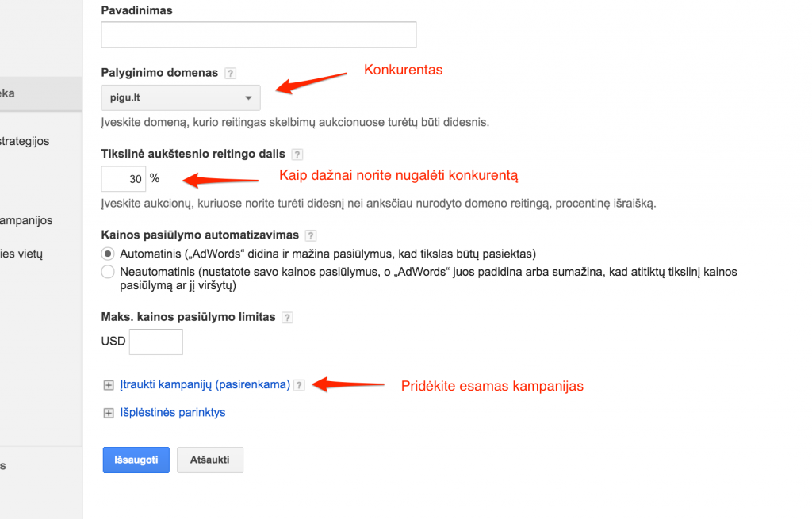Click the Atšaukti cancel button

click(x=209, y=460)
